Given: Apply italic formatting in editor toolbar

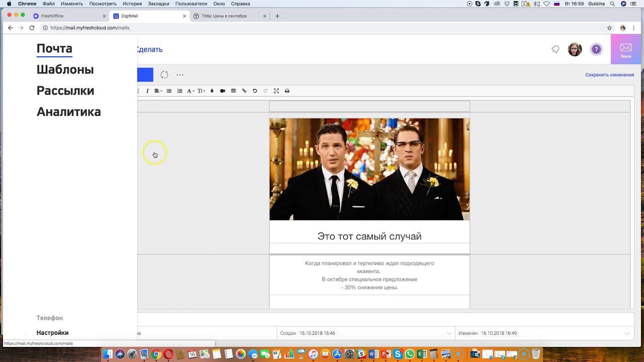Looking at the screenshot, I should coord(147,91).
